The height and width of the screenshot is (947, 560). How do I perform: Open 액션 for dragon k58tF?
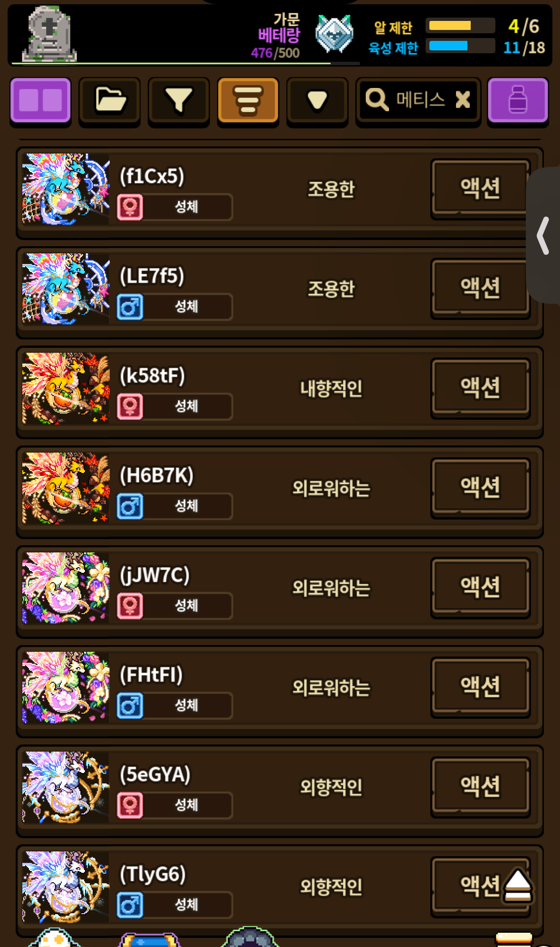480,388
